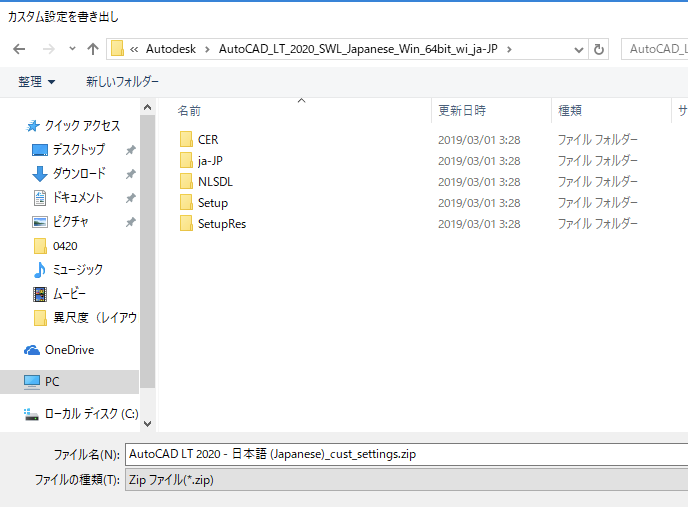Click the navigation pane scroll up arrow

(147, 107)
